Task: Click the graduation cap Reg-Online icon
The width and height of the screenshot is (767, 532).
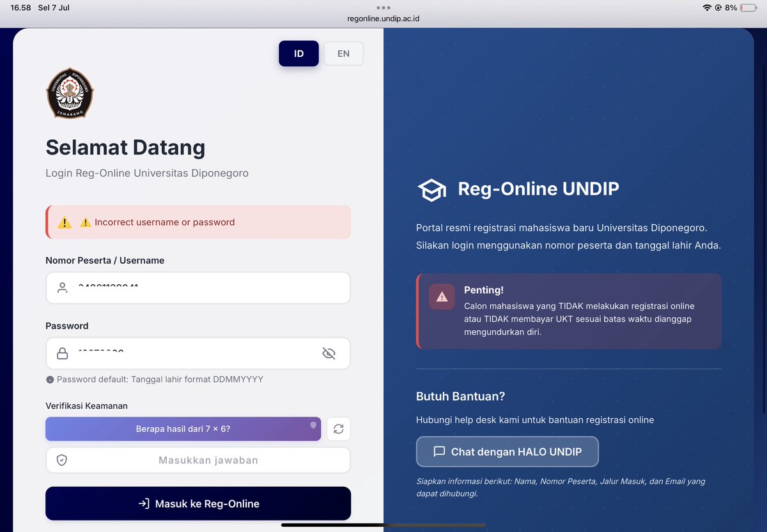Action: coord(431,190)
